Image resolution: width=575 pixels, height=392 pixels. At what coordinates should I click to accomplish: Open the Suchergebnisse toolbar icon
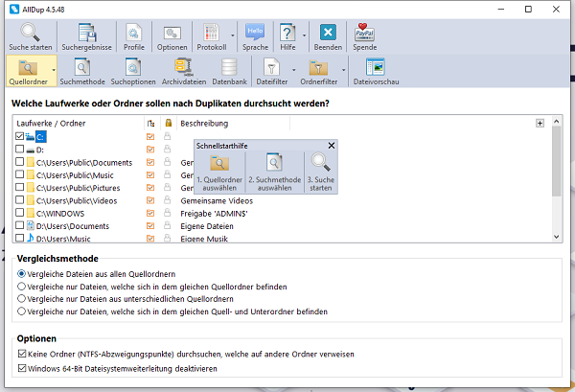point(86,33)
